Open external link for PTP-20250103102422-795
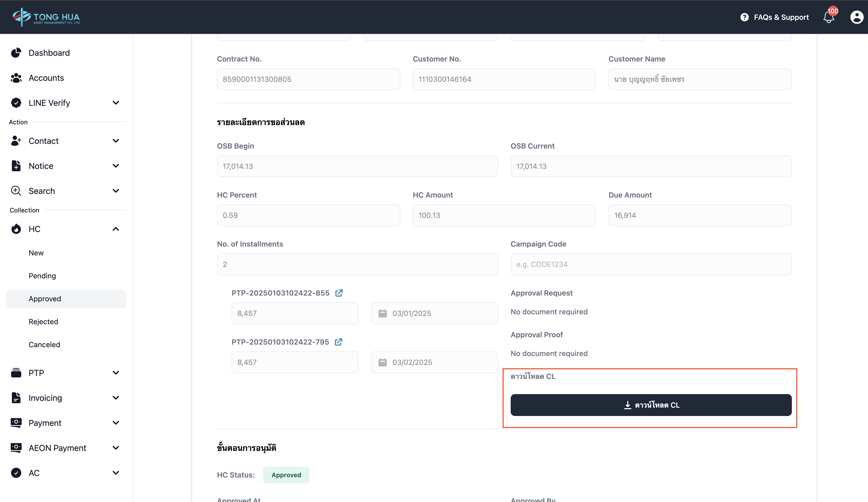The width and height of the screenshot is (868, 502). (x=338, y=342)
